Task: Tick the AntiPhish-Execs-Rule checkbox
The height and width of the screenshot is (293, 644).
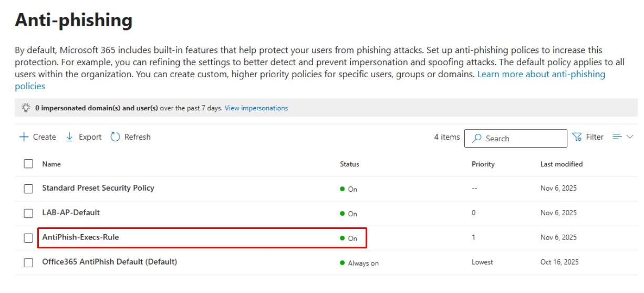Action: click(x=29, y=238)
